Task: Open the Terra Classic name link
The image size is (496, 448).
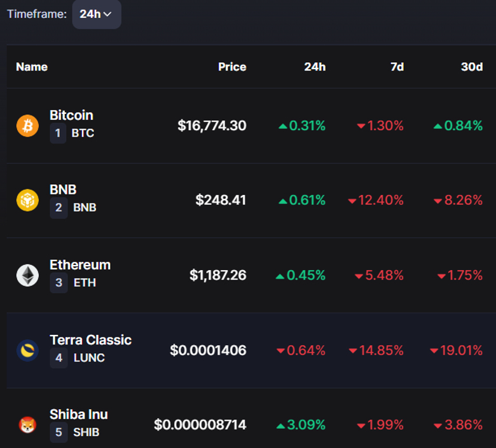Action: click(x=90, y=339)
